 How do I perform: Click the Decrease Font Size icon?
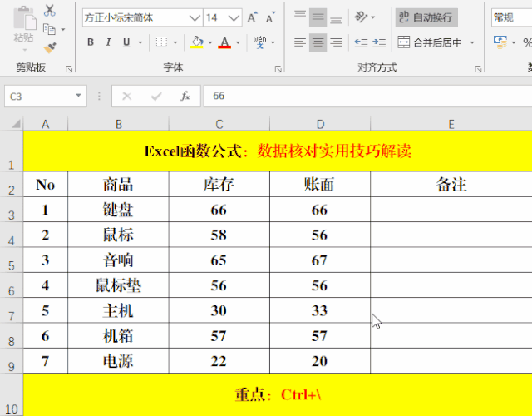click(272, 17)
